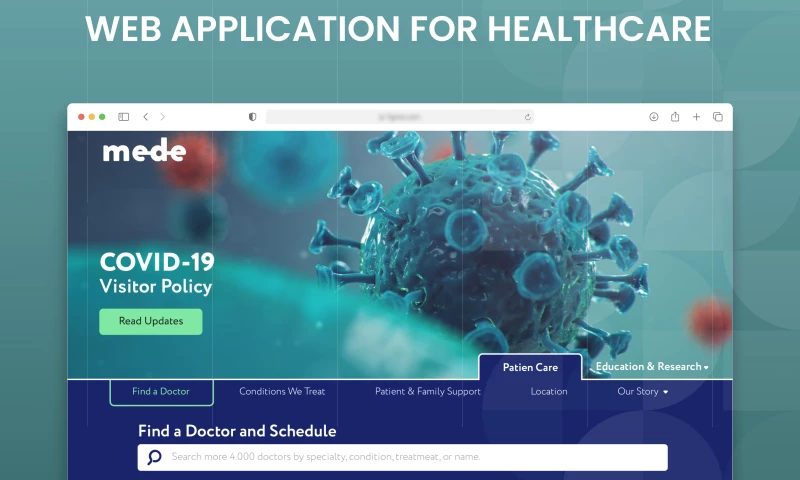
Task: Open Patient & Family Support
Action: tap(428, 392)
